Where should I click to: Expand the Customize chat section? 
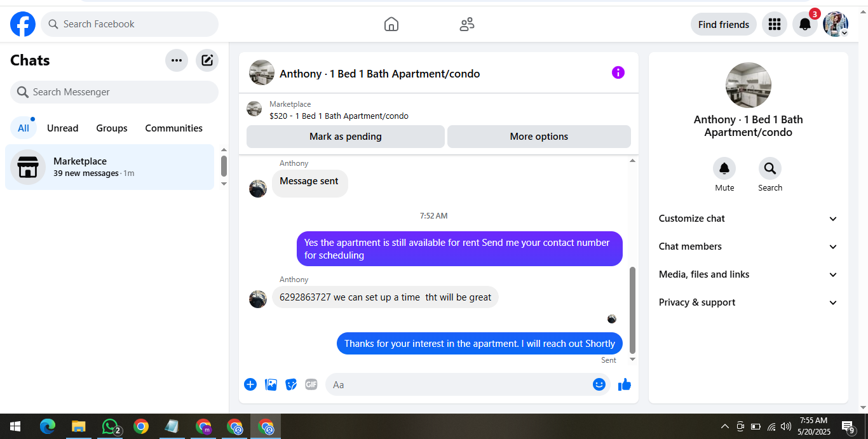tap(749, 219)
